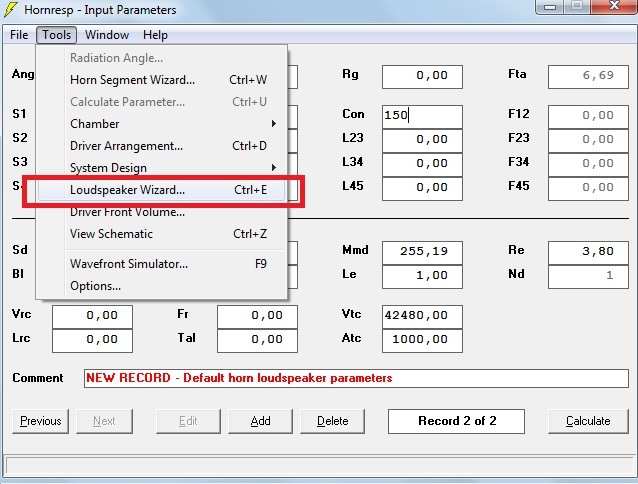Screen dimensions: 638x484
Task: Edit the Le field showing 1,00
Action: [422, 277]
